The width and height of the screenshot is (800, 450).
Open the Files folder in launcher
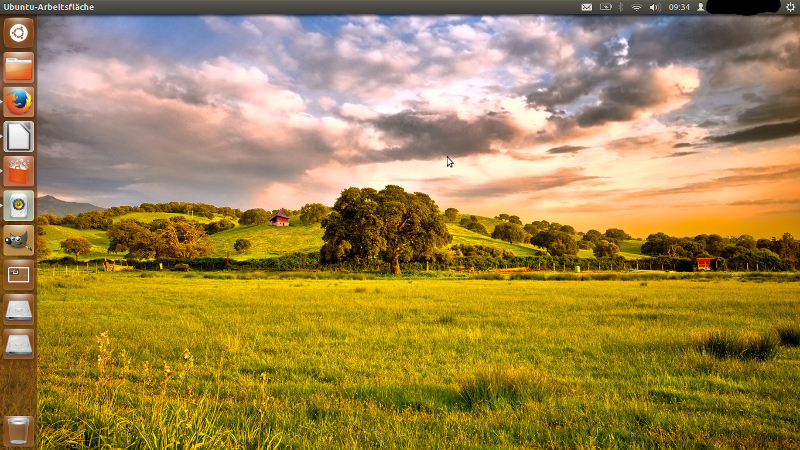coord(19,67)
